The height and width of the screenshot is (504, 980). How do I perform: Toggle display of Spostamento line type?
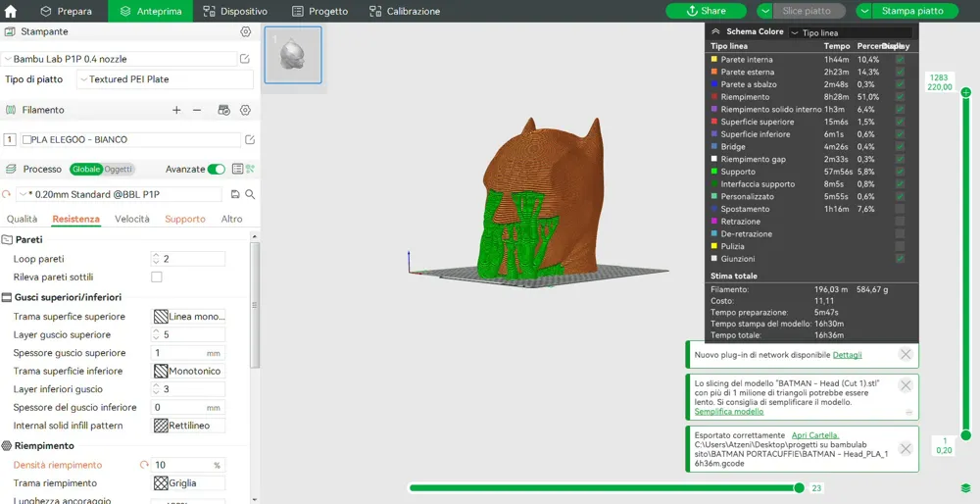[900, 209]
